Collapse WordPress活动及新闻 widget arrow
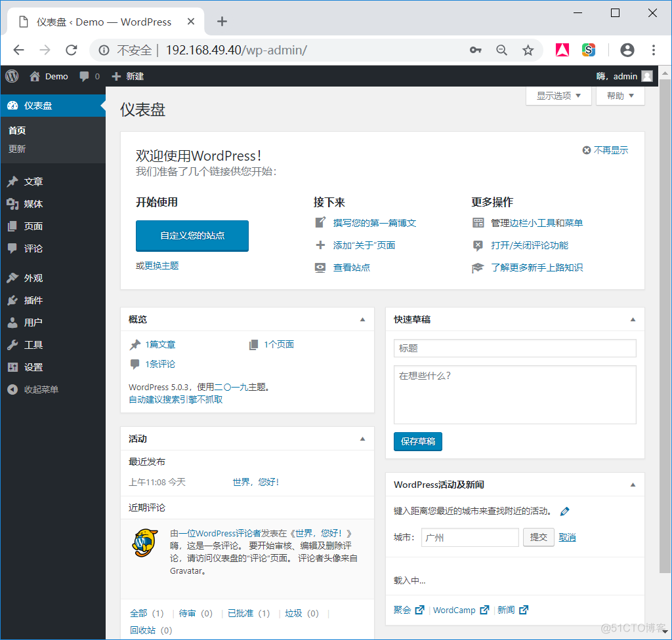Screen dimensions: 672x640 click(633, 485)
